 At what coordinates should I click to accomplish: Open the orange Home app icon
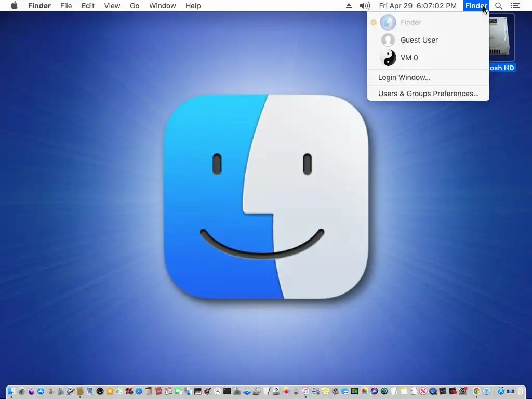click(x=110, y=391)
